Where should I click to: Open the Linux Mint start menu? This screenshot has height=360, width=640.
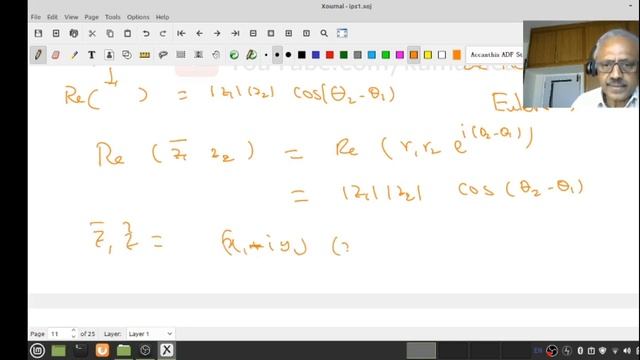click(38, 350)
